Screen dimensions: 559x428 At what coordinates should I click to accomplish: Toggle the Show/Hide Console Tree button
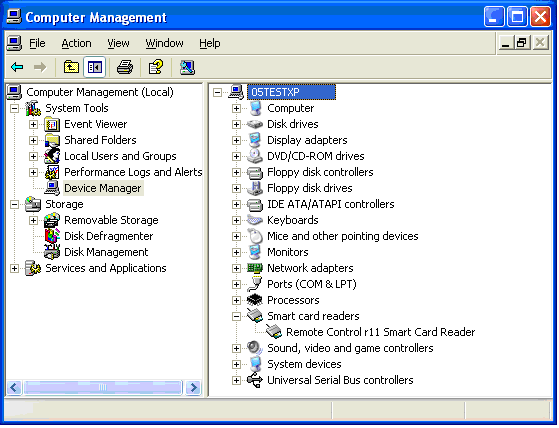click(94, 67)
